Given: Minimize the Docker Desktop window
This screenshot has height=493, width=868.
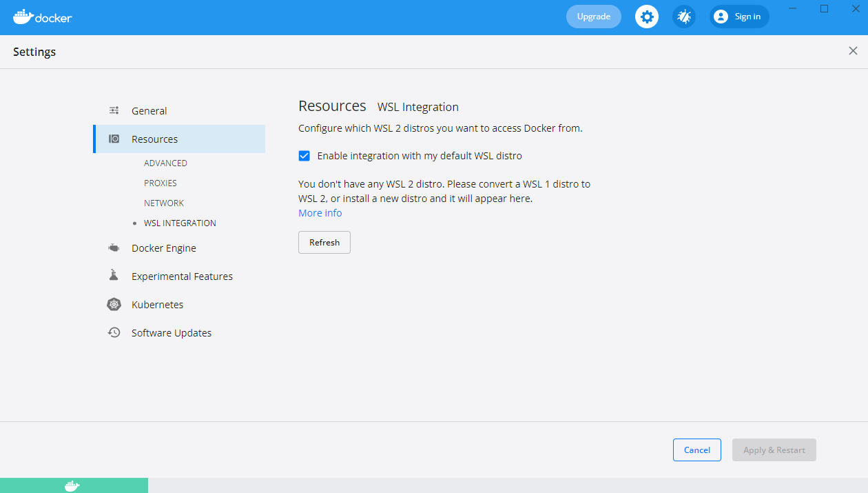Looking at the screenshot, I should click(793, 9).
